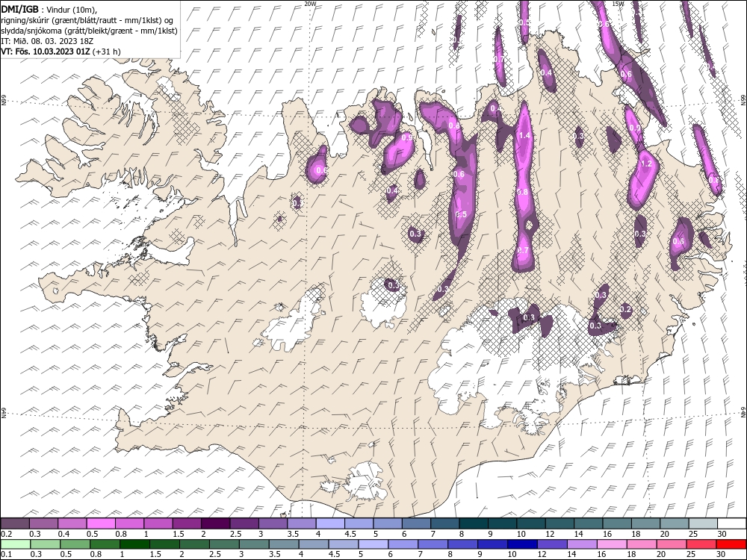Click the snow-scale swatch labeled 0.2
Viewport: 747px width, 560px height.
pos(15,524)
